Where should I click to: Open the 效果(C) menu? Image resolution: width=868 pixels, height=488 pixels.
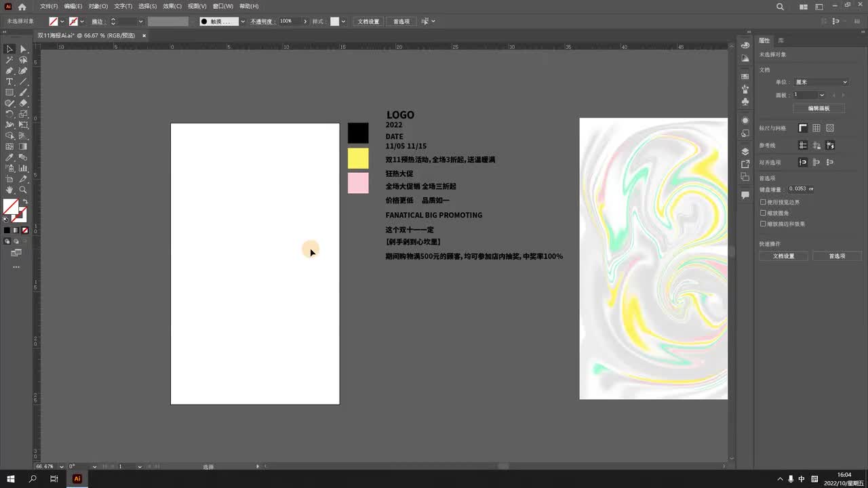tap(172, 6)
